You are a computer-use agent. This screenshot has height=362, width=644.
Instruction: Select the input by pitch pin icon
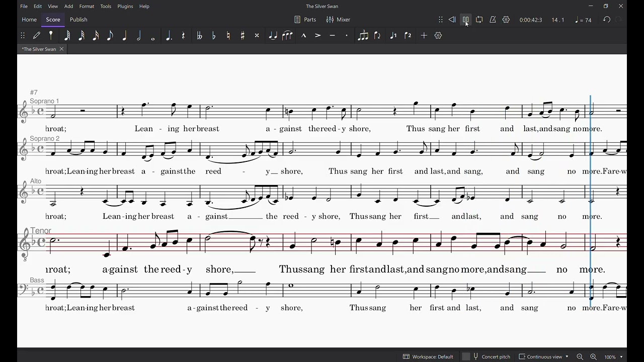(x=51, y=36)
